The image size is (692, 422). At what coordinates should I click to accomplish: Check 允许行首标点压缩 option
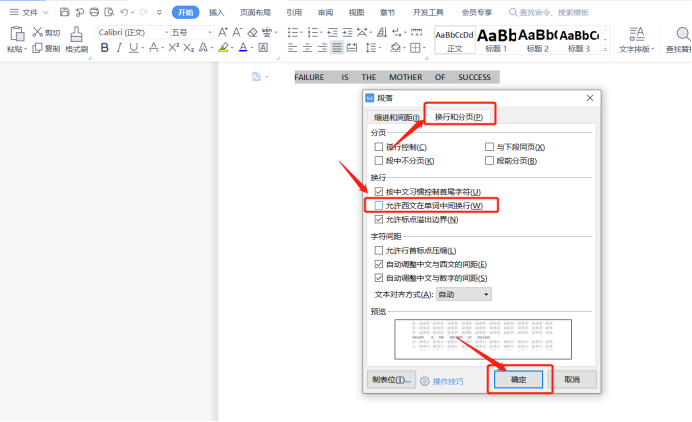pos(379,250)
